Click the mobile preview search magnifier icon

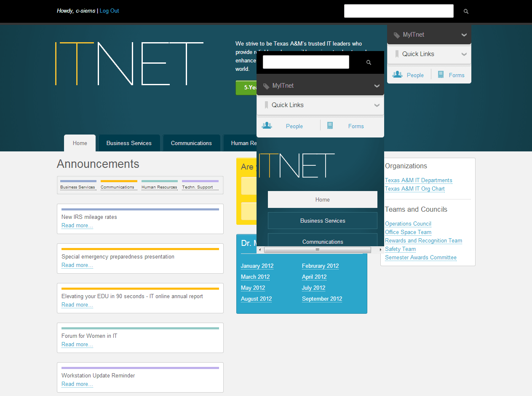tap(369, 62)
